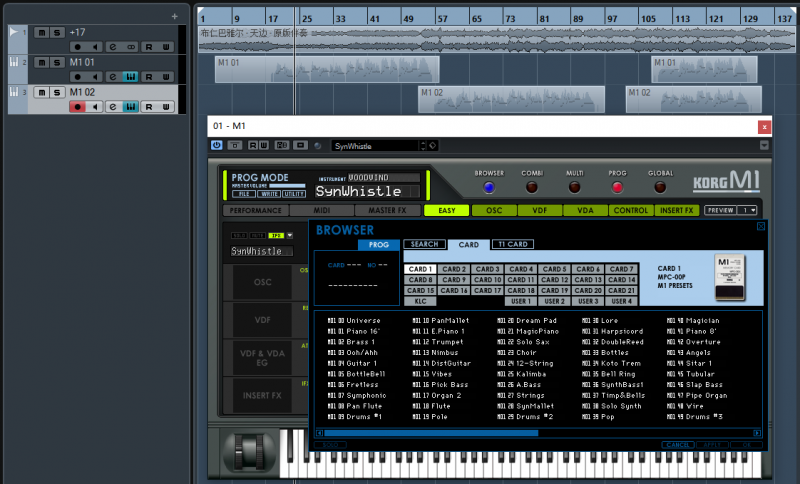
Task: Open the VDF editing tab
Action: click(540, 211)
